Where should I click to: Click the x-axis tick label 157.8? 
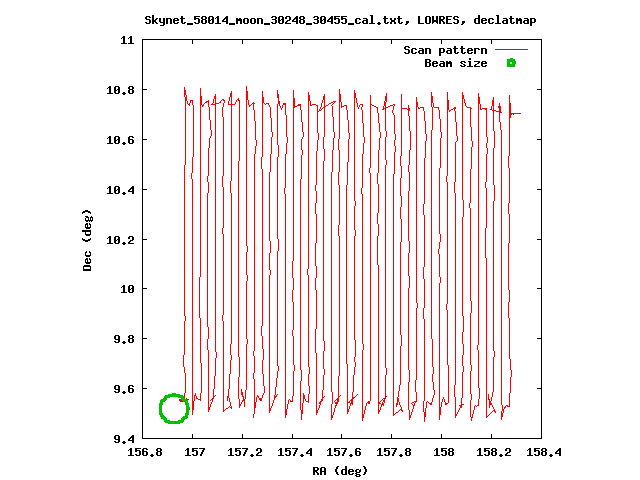point(394,452)
